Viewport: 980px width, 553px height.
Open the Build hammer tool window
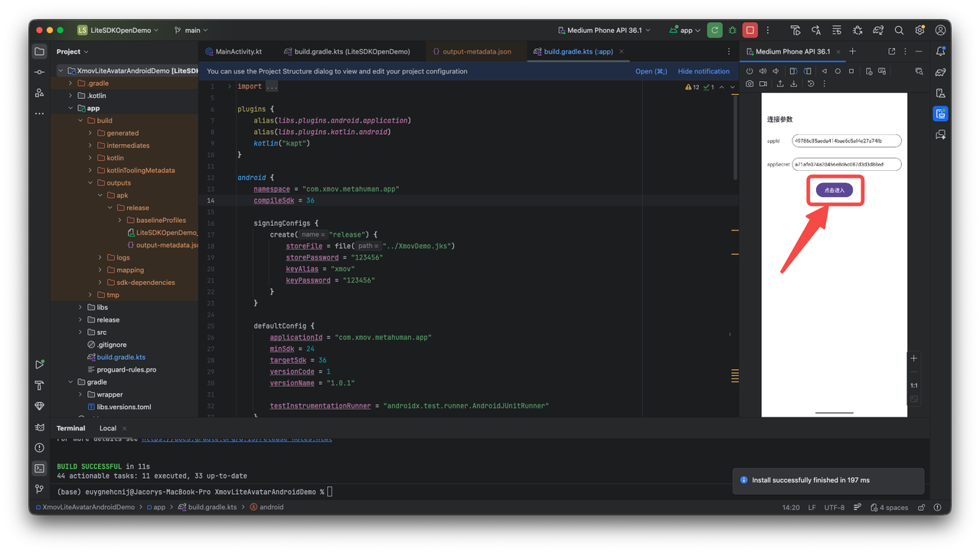(40, 385)
